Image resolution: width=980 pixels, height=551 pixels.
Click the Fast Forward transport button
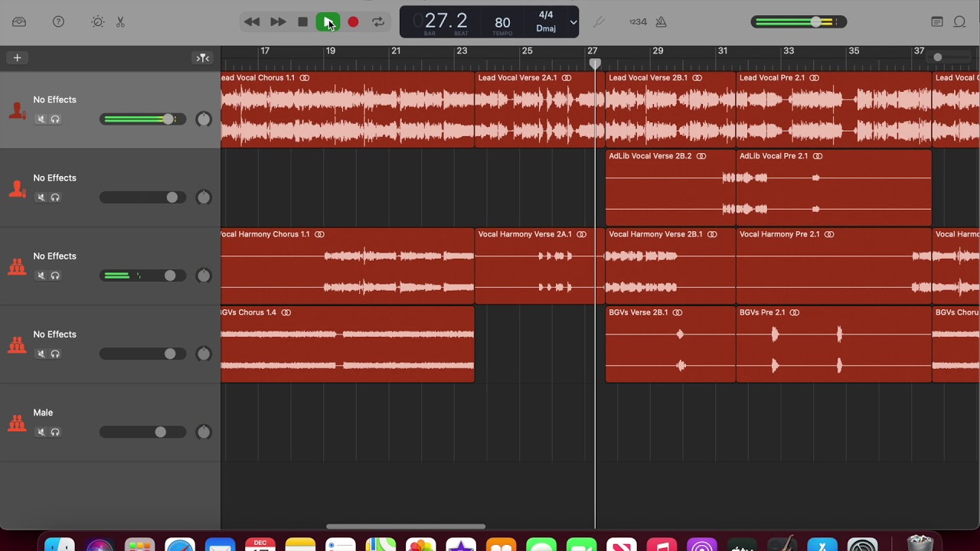pos(278,22)
